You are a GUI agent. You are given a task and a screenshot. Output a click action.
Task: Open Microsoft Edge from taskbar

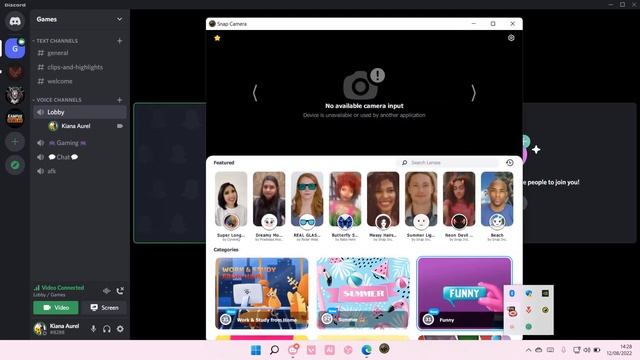click(366, 350)
